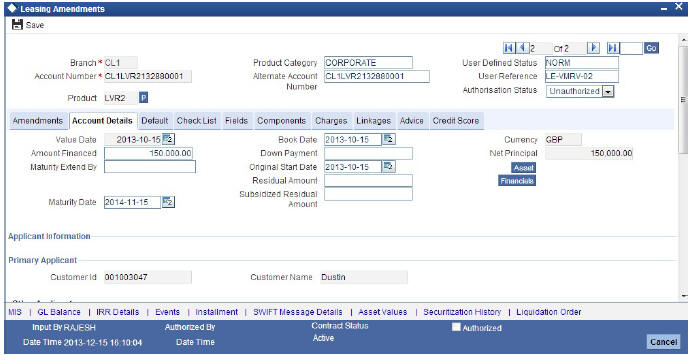Open the Check List tab
The image size is (694, 363).
coord(197,121)
